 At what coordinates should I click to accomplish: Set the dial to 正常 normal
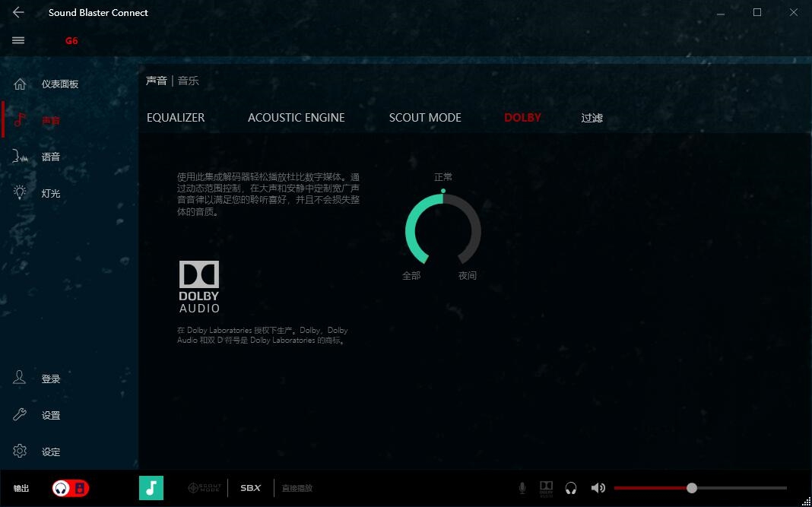point(443,177)
